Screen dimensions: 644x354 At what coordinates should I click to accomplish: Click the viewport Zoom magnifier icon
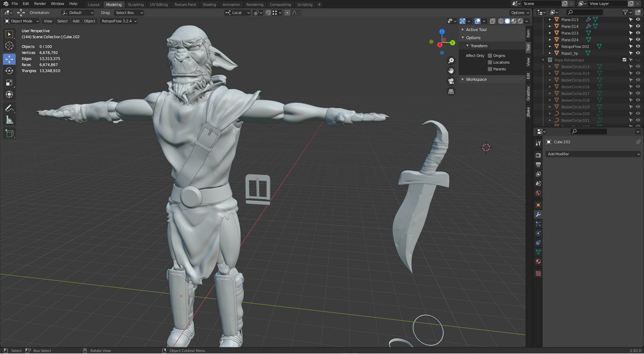(x=451, y=61)
